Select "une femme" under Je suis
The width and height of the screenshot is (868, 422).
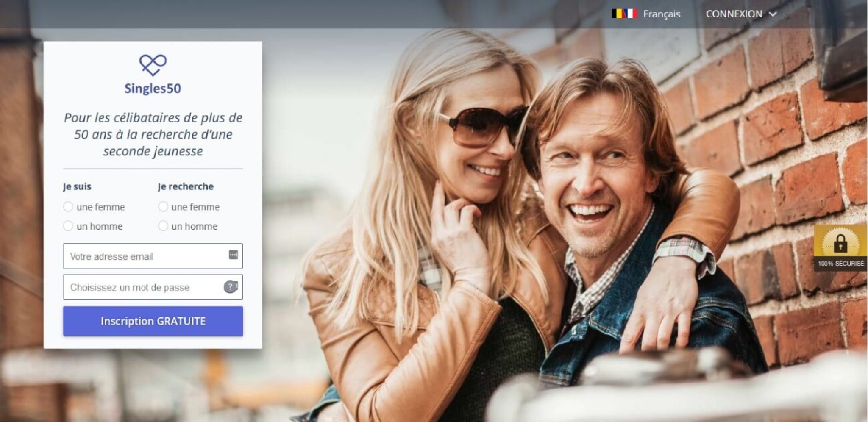click(x=68, y=207)
